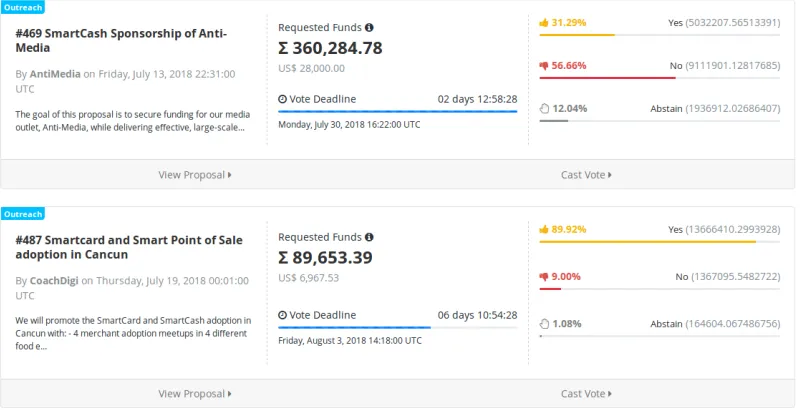Open the #469 SmartCash Sponsorship of Anti-Media title
Screen dimensions: 800x410
coord(121,41)
